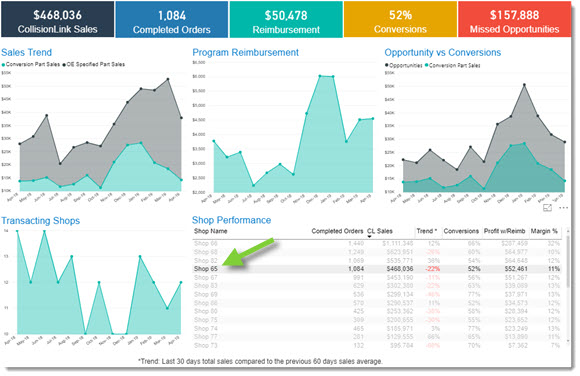Toggle Conversion Part Sales legend in Opportunity chart
Viewport: 580px width, 376px height.
tap(453, 66)
